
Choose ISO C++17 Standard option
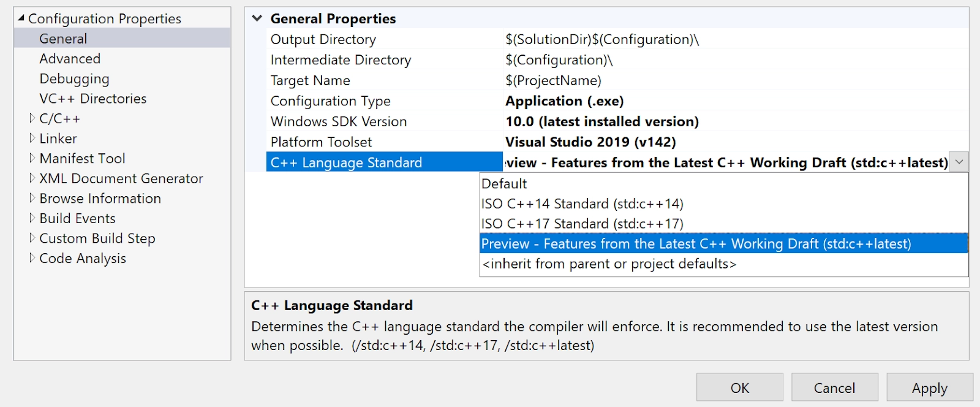[724, 224]
